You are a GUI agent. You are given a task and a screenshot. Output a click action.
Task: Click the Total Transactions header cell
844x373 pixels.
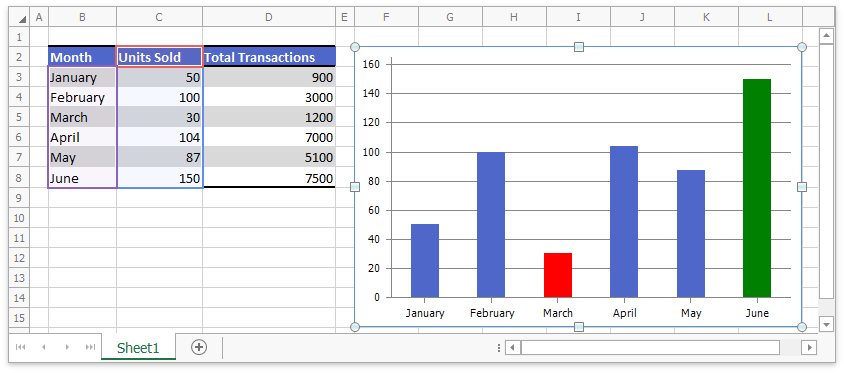tap(269, 57)
